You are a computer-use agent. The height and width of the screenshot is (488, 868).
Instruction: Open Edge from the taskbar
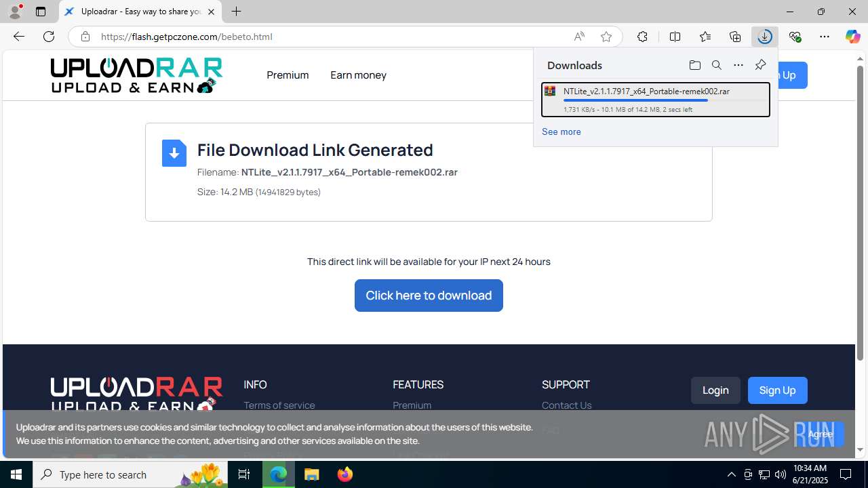point(279,474)
